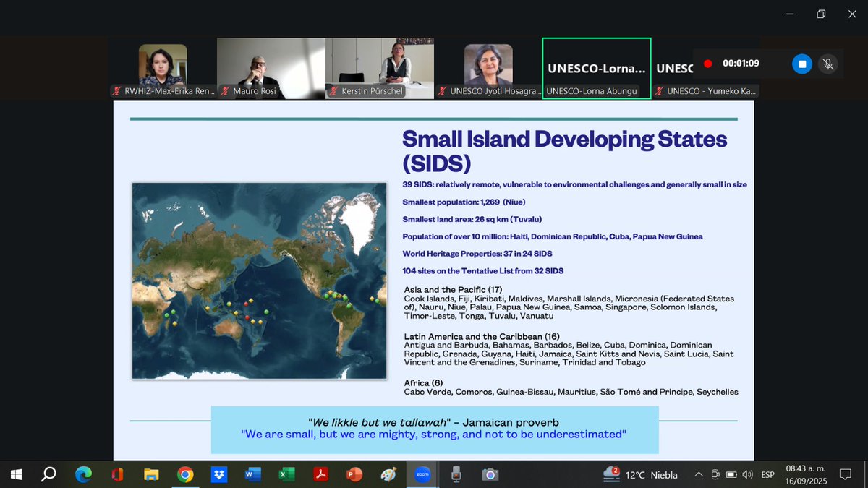
Task: Select UNESCO-Lorna Abungu's participant tile
Action: [x=597, y=68]
